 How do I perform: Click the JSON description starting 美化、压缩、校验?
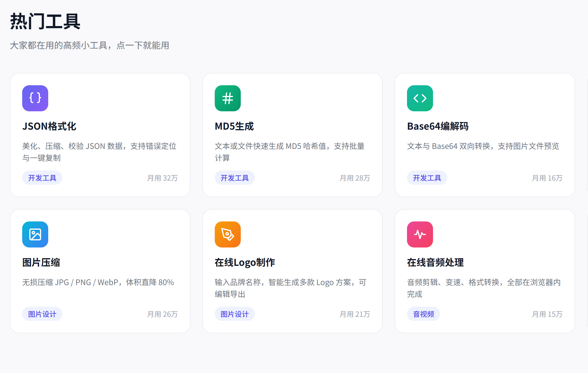pyautogui.click(x=99, y=152)
